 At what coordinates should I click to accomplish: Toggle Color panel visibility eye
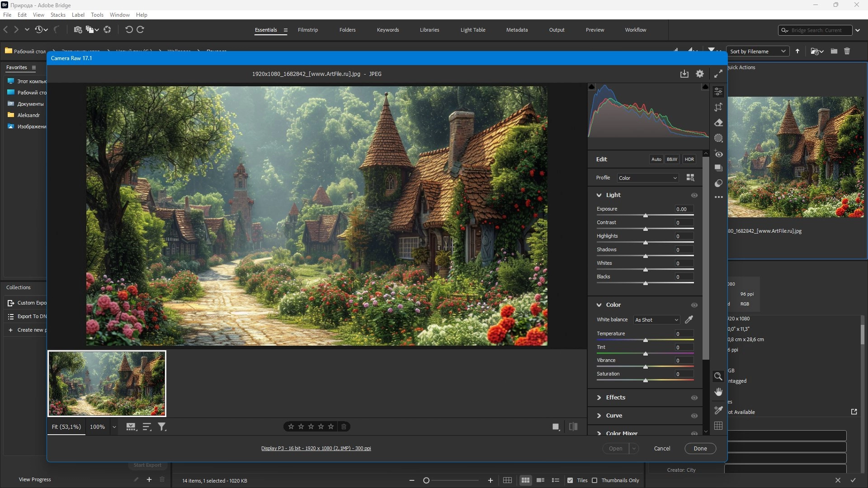point(694,305)
